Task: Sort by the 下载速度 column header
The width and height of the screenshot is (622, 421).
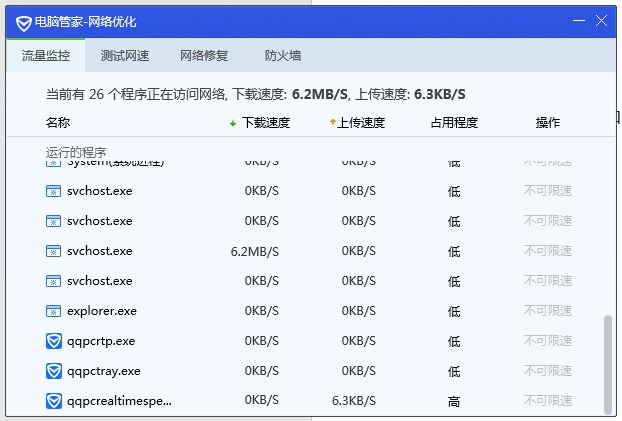Action: [x=266, y=123]
